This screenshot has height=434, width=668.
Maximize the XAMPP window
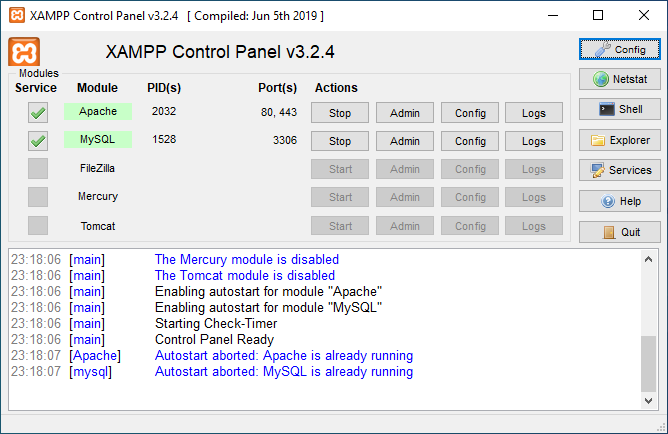tap(598, 15)
